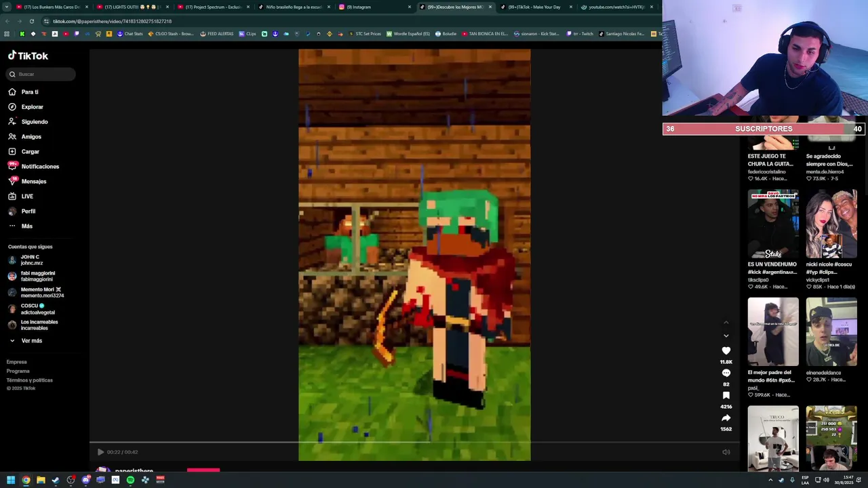The image size is (868, 488).
Task: Open FEED ALERTAS bookmark
Action: click(x=216, y=34)
